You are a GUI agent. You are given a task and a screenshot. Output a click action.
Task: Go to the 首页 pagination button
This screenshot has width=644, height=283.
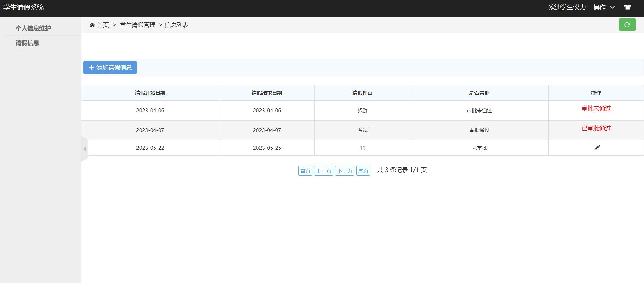(x=305, y=171)
